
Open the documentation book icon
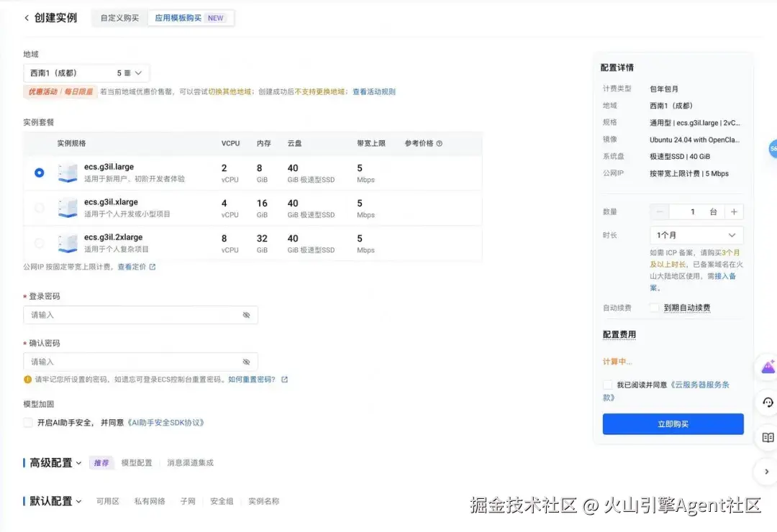[x=768, y=437]
